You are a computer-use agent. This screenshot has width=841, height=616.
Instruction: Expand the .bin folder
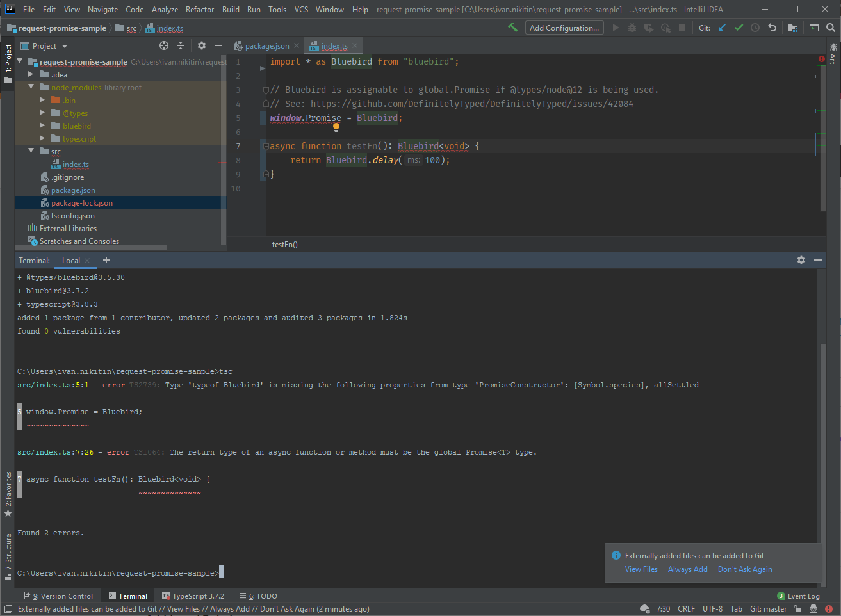pyautogui.click(x=42, y=100)
